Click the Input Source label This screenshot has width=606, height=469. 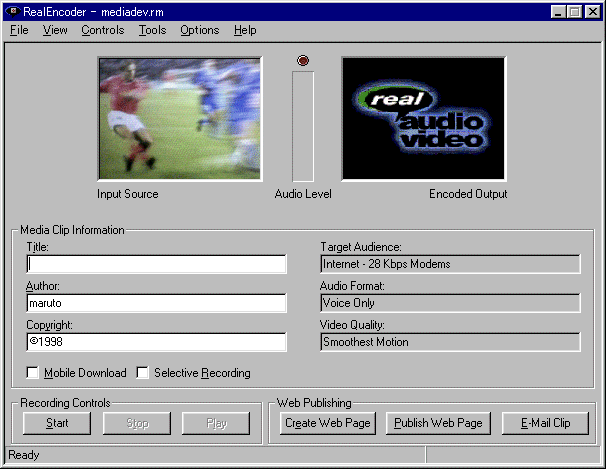pyautogui.click(x=128, y=194)
